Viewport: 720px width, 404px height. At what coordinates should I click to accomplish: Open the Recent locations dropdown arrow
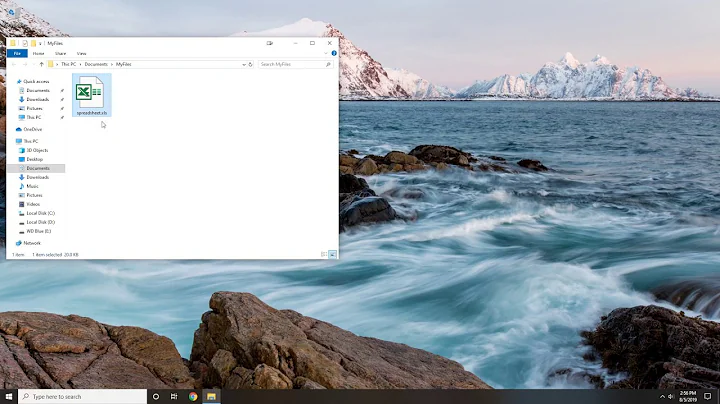[x=34, y=65]
